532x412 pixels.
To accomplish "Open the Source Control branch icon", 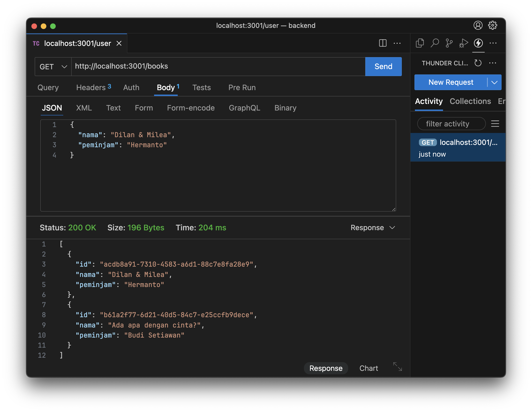I will (449, 43).
